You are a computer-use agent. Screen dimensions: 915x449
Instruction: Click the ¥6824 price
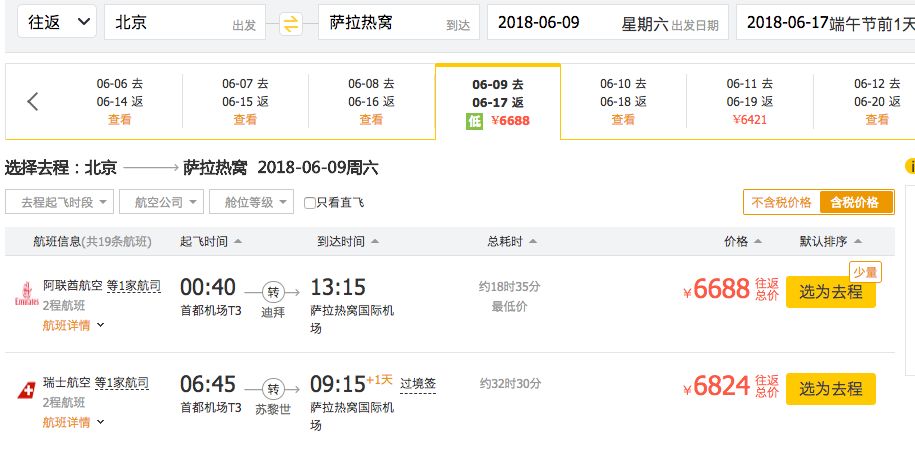(717, 386)
